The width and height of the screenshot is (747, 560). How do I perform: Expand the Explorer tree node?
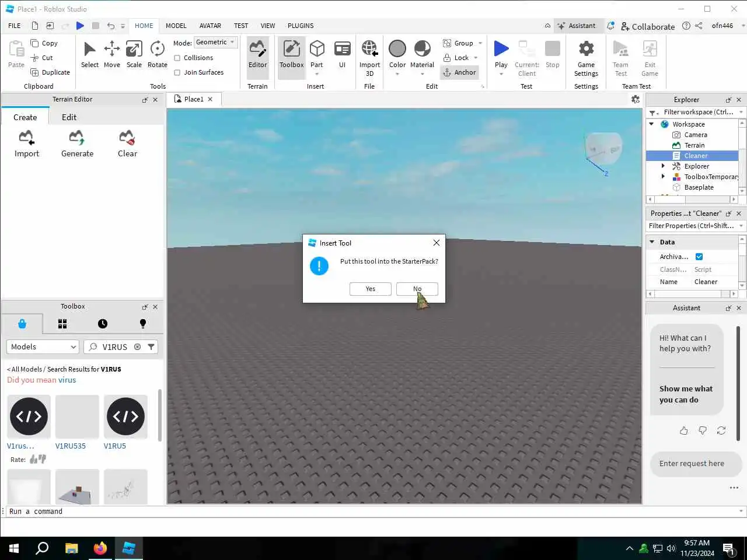pos(663,166)
